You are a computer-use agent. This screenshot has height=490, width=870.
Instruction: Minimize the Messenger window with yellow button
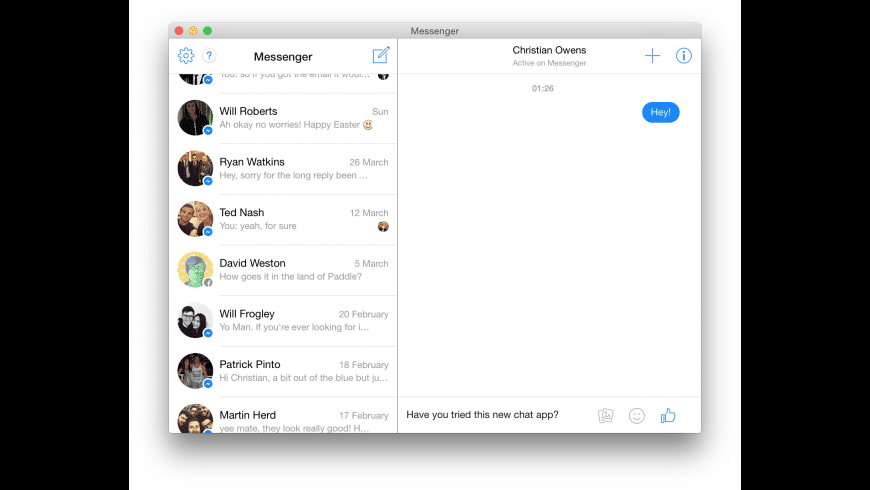click(193, 31)
